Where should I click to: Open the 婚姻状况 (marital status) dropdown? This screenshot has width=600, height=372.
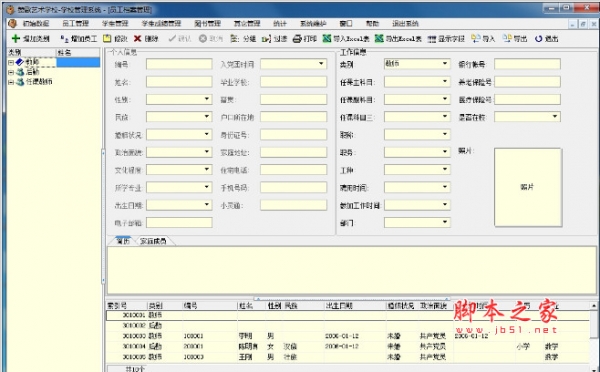tap(207, 134)
